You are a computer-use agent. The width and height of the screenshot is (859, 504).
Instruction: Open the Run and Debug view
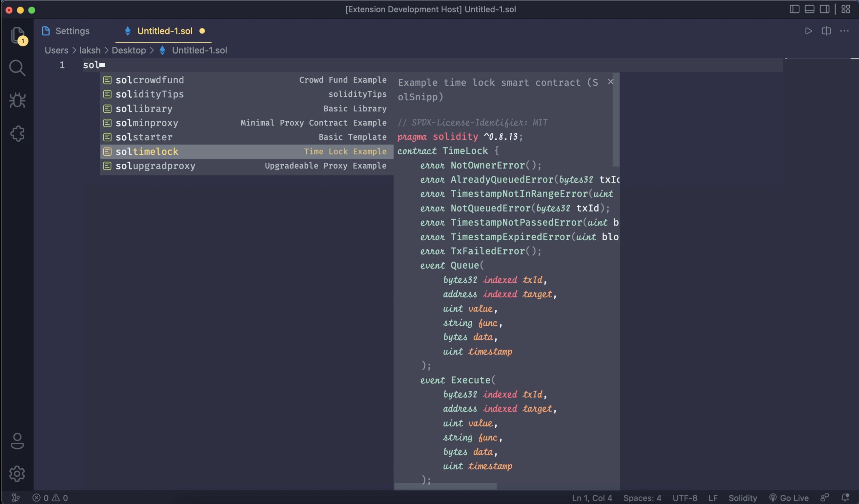pyautogui.click(x=17, y=100)
